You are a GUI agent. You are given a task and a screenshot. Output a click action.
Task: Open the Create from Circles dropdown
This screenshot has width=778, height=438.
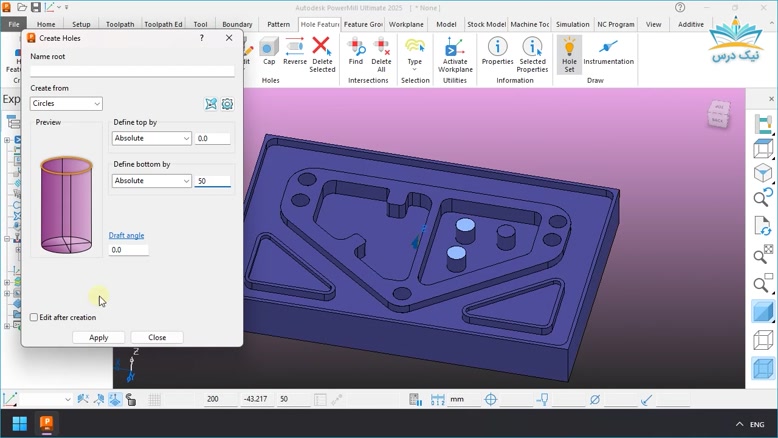point(66,104)
